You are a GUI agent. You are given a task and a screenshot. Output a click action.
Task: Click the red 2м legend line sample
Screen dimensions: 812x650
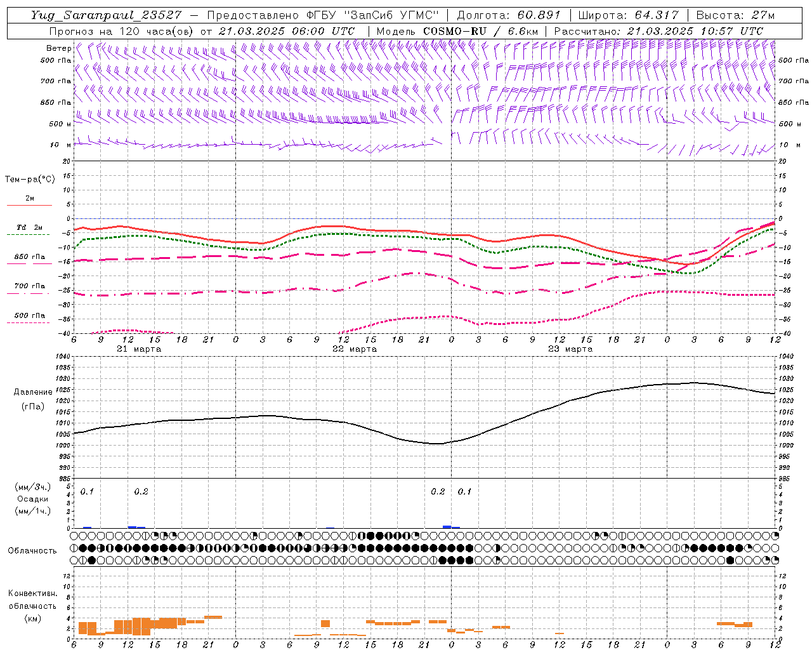[29, 205]
